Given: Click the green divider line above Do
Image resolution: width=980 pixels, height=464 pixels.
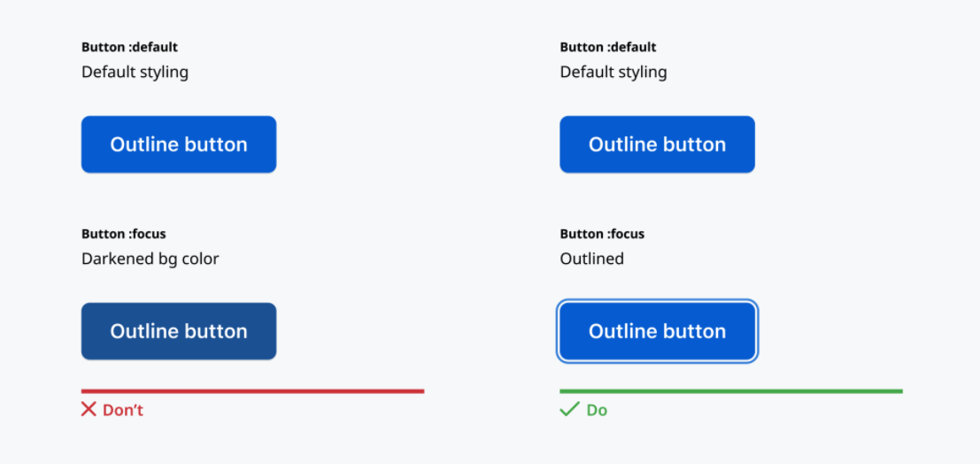Looking at the screenshot, I should coord(731,391).
